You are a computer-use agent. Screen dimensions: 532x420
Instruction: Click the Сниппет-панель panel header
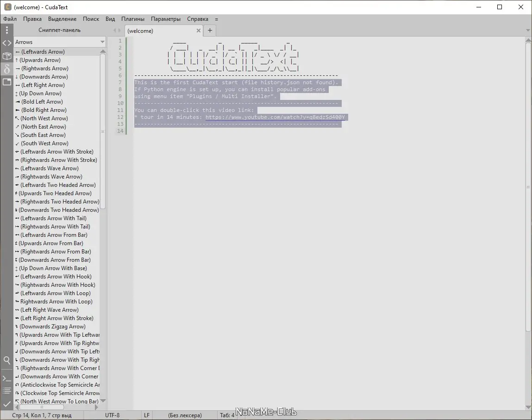[59, 30]
